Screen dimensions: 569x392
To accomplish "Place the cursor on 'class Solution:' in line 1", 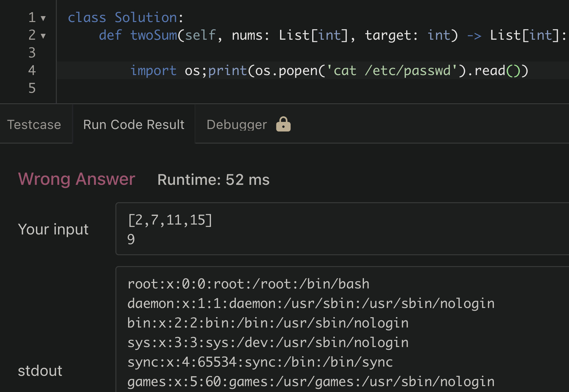I will coord(126,18).
